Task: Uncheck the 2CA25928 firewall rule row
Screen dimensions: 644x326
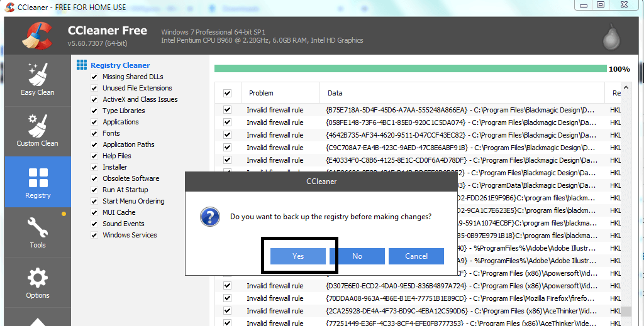Action: (227, 311)
